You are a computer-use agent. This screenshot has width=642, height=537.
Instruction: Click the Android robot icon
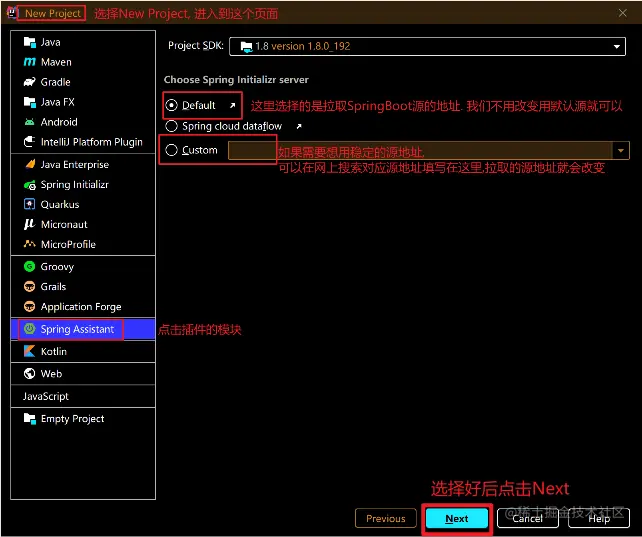click(x=29, y=122)
